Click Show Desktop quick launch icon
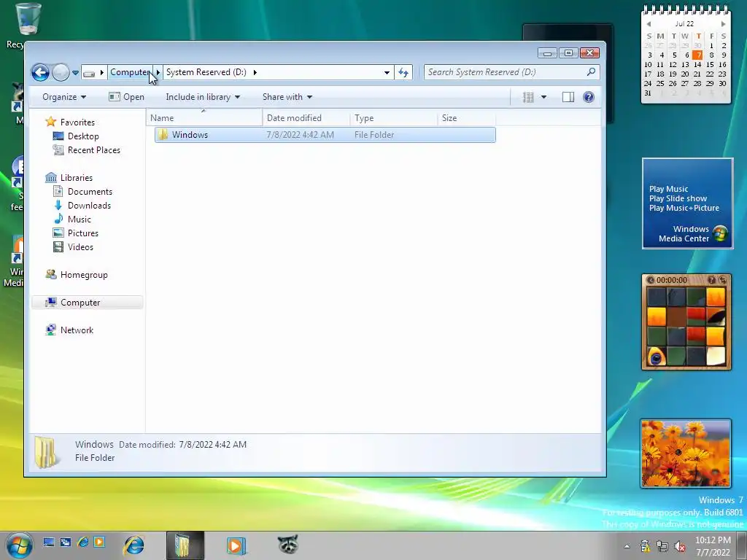This screenshot has height=560, width=747. [x=49, y=542]
